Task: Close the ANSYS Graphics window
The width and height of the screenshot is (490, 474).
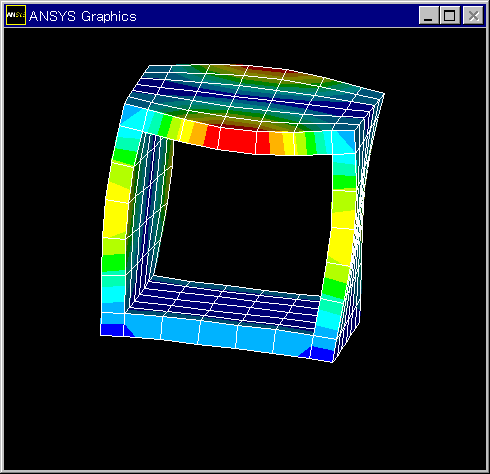Action: pyautogui.click(x=473, y=15)
